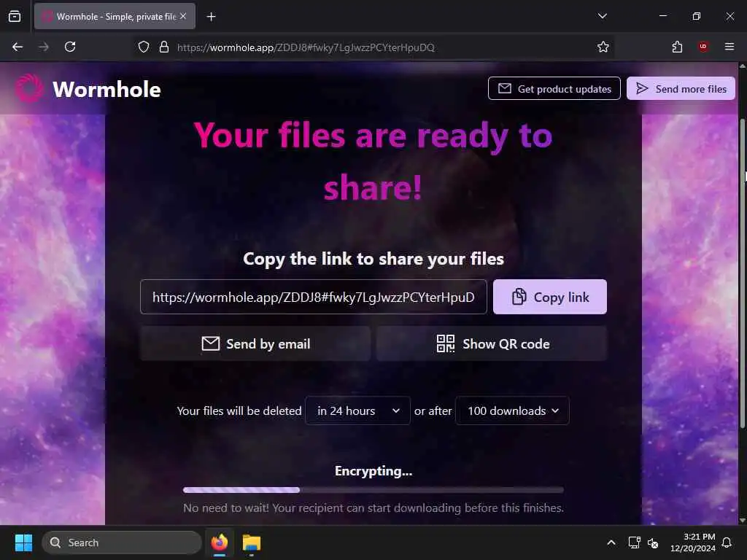The height and width of the screenshot is (560, 747).
Task: Open Firefox application hamburger menu
Action: (729, 47)
